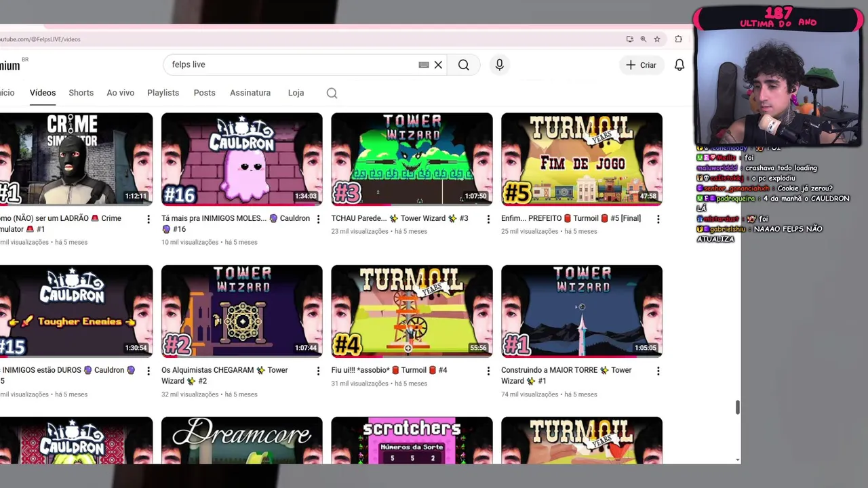Viewport: 868px width, 488px height.
Task: Click the 47:58 duration badge on Turmoil #5
Action: coord(648,197)
